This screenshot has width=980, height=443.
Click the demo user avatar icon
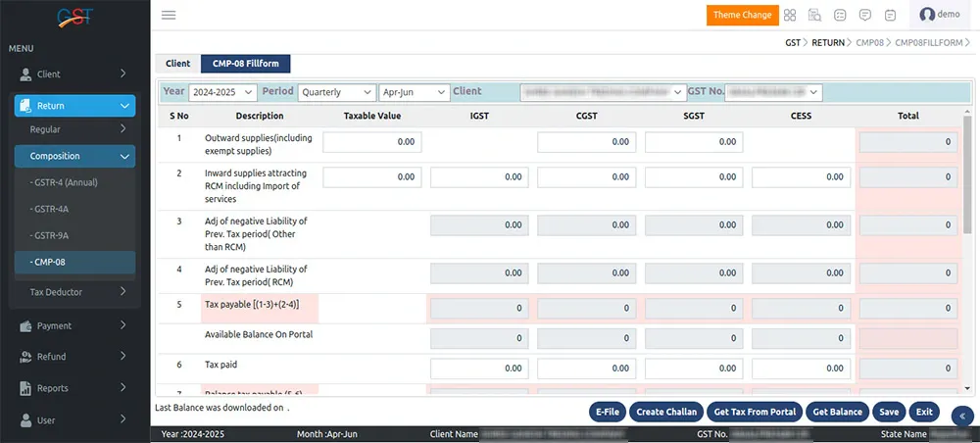[927, 15]
